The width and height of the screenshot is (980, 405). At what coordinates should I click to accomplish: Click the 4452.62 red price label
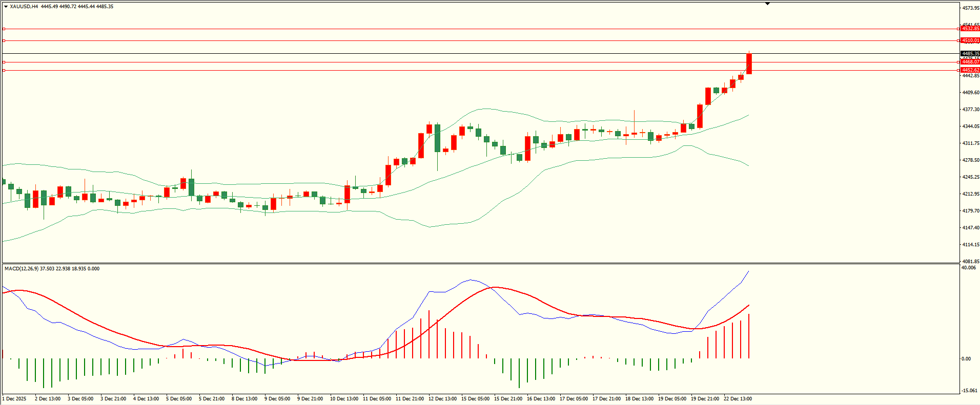coord(970,70)
